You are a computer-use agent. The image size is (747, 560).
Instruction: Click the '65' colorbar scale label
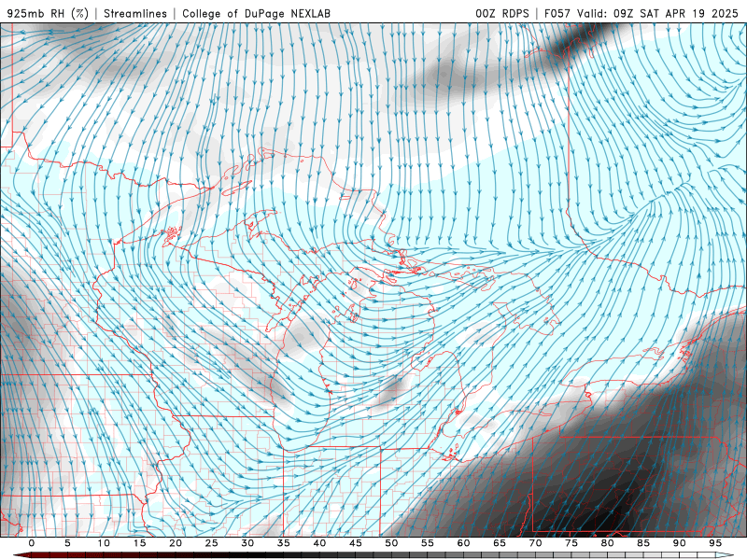[500, 543]
